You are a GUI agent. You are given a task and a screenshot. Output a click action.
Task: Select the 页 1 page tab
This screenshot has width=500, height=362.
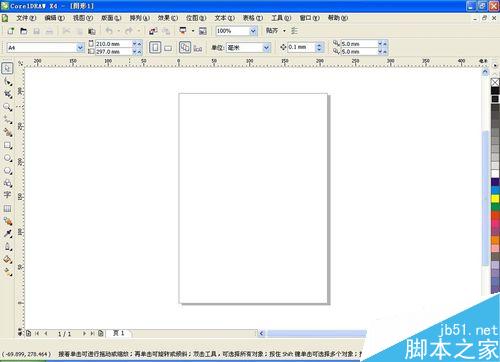coord(119,333)
